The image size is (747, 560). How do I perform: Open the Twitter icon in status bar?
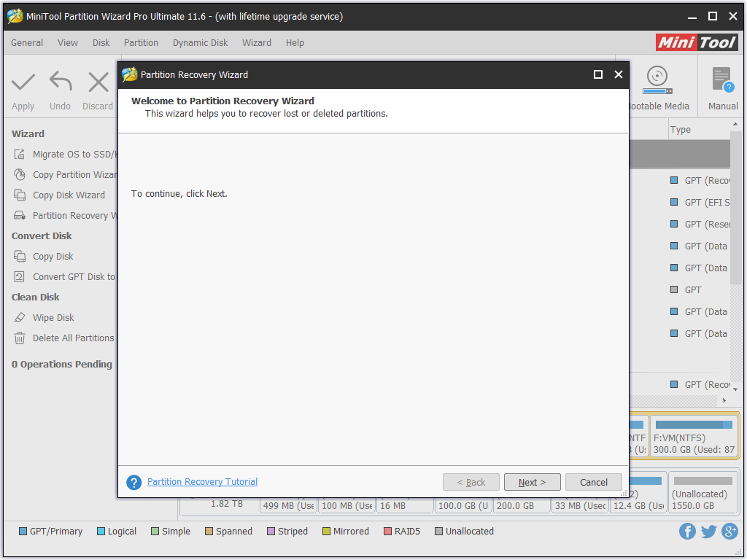click(x=708, y=531)
